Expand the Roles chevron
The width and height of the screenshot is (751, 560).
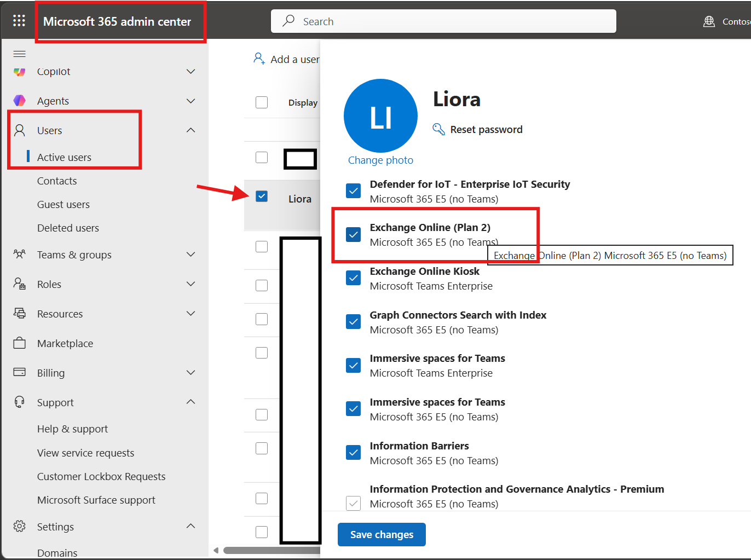point(190,284)
